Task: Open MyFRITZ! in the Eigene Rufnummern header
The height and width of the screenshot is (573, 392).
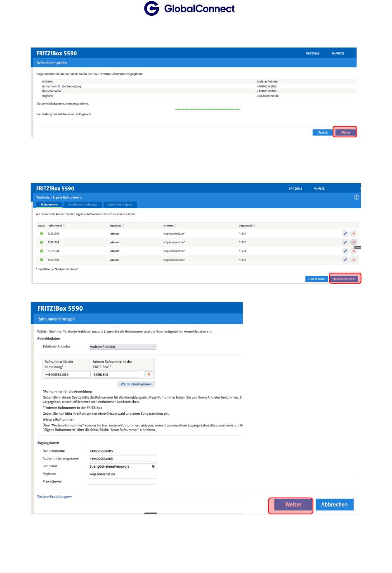Action: (x=319, y=189)
